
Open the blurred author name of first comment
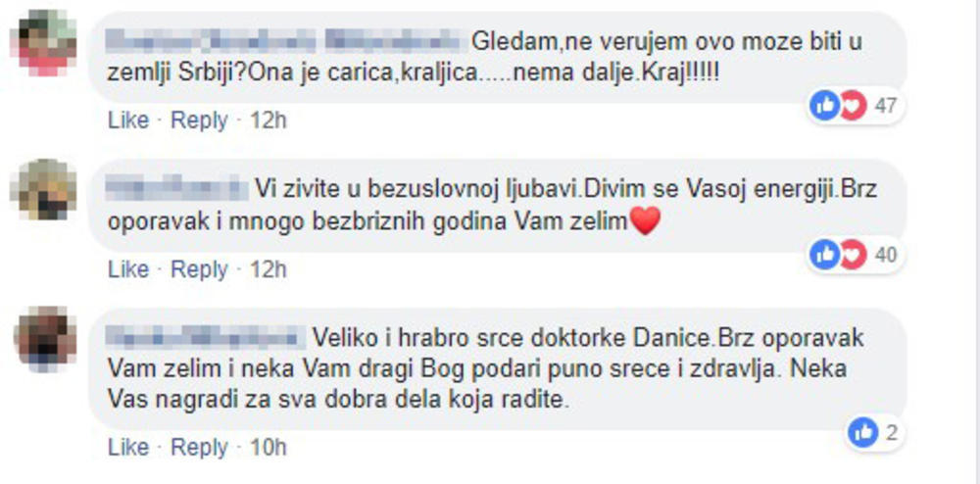point(286,41)
